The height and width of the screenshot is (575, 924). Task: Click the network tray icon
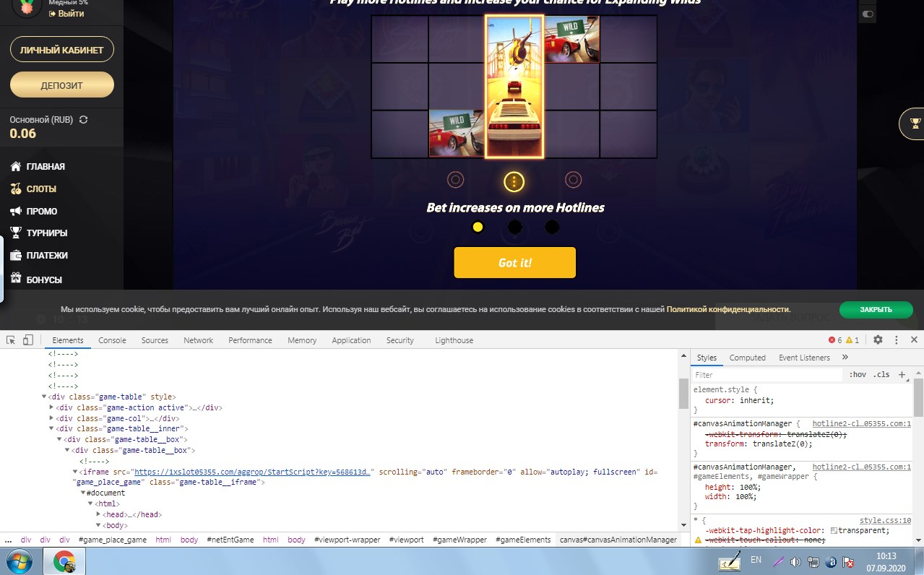(x=813, y=561)
